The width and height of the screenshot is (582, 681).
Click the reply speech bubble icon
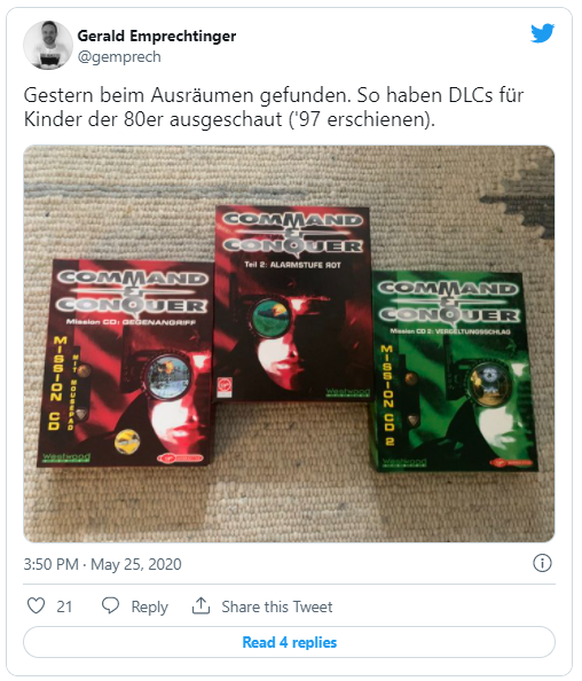pos(110,605)
